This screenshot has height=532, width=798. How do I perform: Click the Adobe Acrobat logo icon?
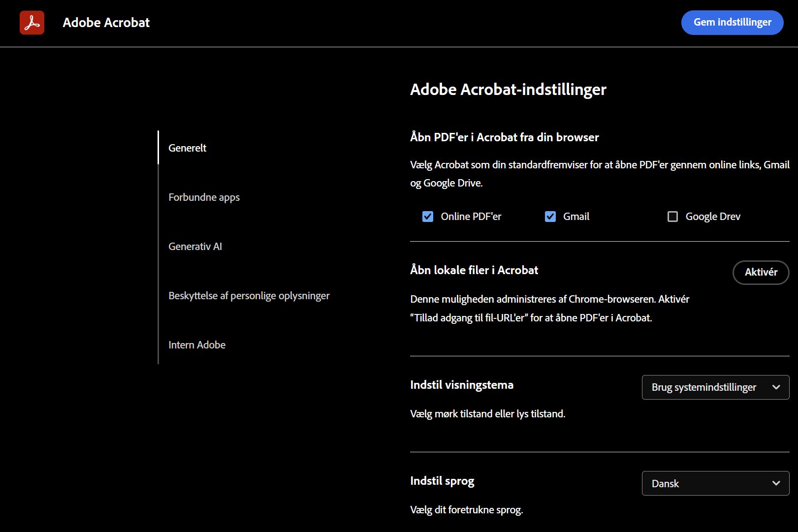tap(32, 23)
